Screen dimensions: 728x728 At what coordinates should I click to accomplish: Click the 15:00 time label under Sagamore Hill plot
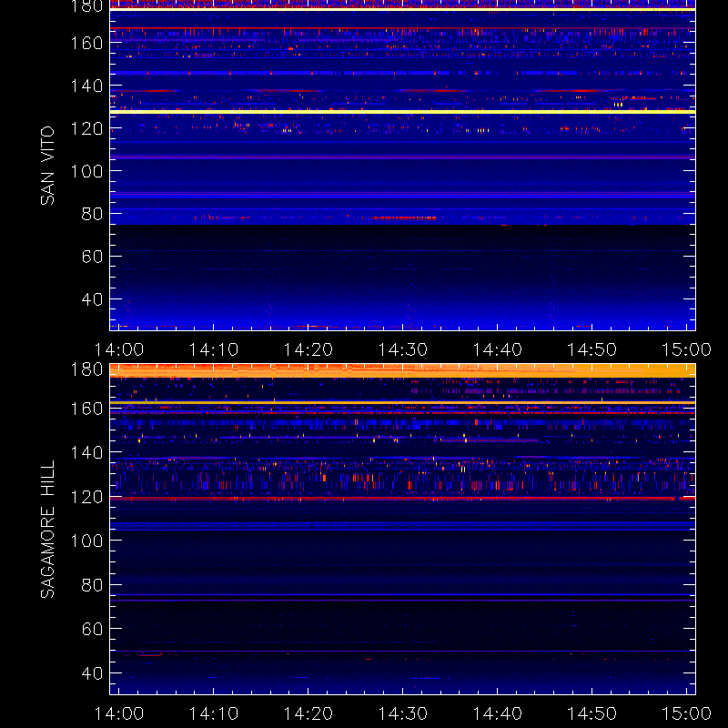point(686,713)
